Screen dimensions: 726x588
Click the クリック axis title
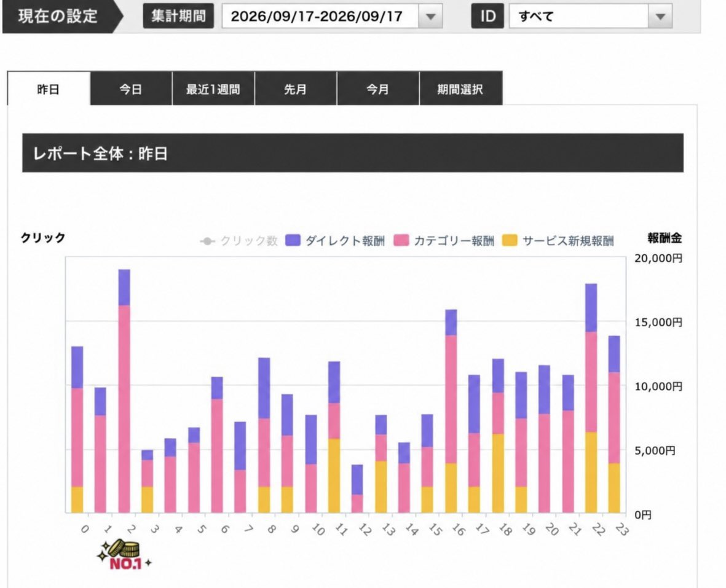[x=43, y=238]
